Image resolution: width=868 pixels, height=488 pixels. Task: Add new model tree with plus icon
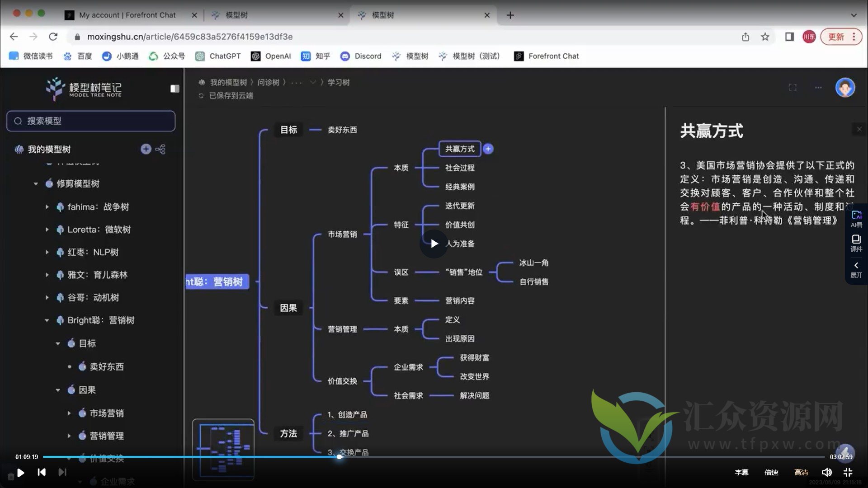(x=146, y=149)
